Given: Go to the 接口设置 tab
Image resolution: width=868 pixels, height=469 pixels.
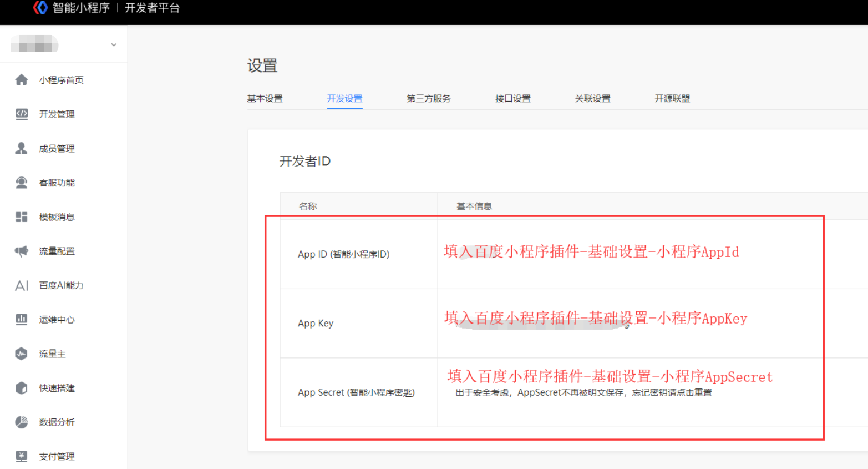Looking at the screenshot, I should [x=512, y=99].
